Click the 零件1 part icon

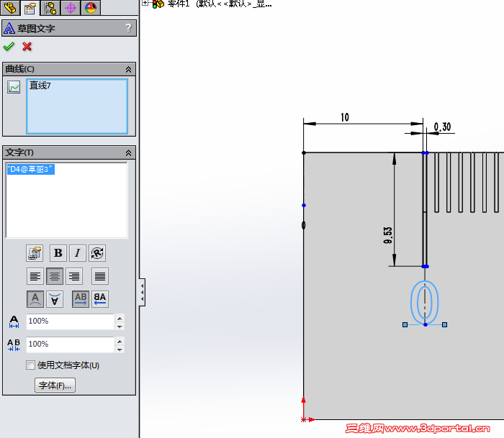point(158,4)
